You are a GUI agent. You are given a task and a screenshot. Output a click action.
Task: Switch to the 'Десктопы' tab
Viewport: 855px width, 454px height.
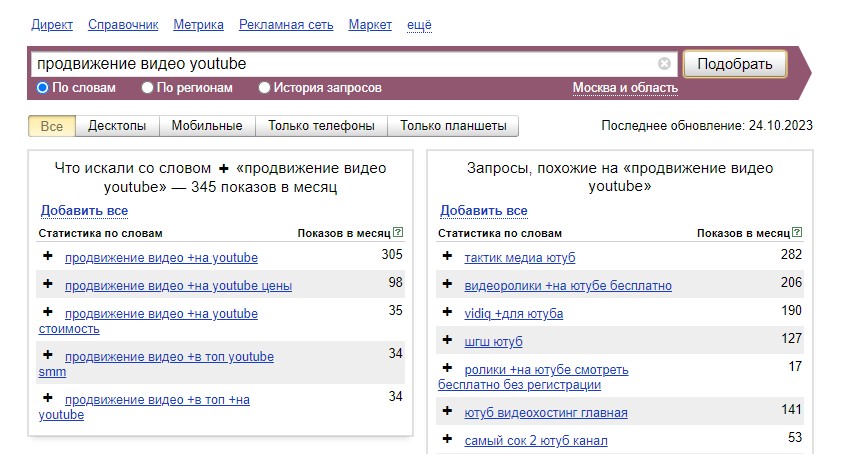click(x=117, y=126)
